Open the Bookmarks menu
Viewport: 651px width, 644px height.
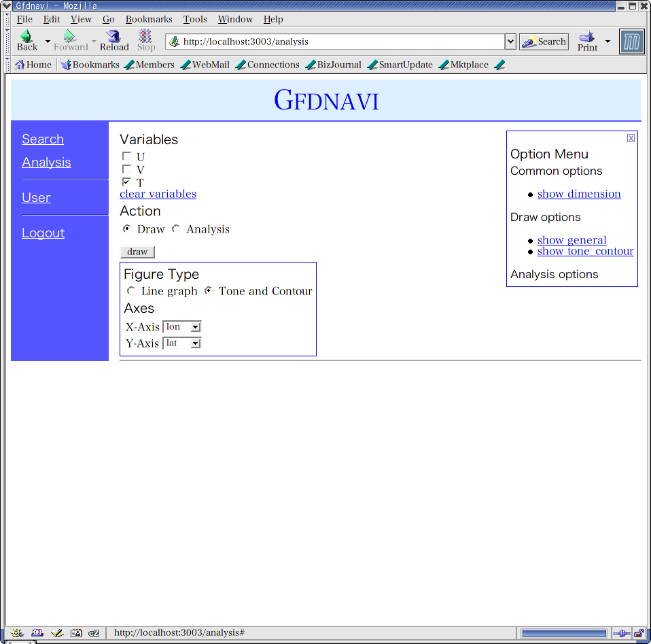(x=149, y=19)
